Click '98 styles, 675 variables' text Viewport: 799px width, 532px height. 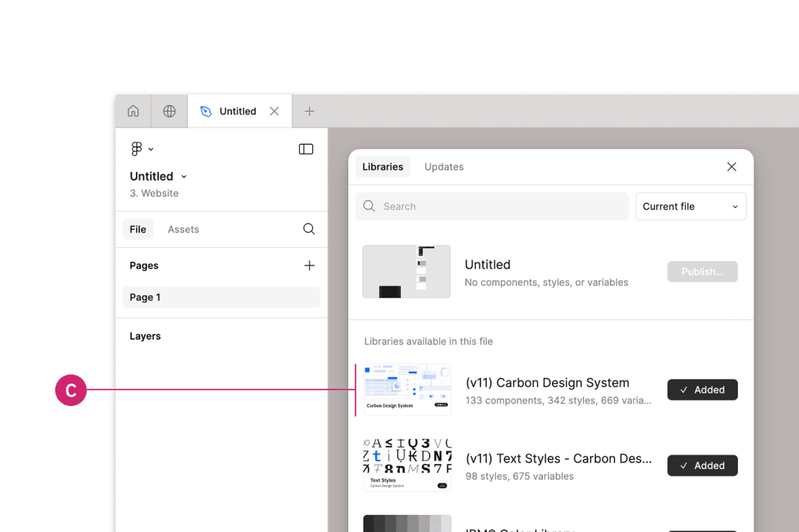coord(519,476)
